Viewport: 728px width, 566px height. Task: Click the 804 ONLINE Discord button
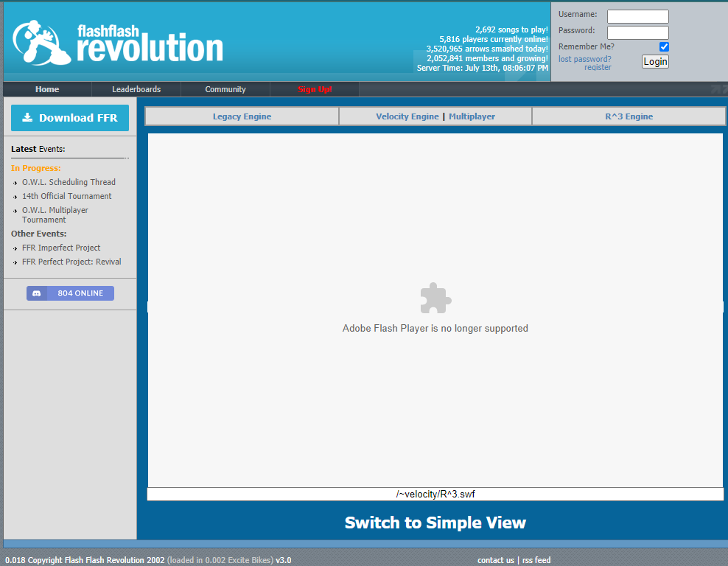tap(70, 293)
